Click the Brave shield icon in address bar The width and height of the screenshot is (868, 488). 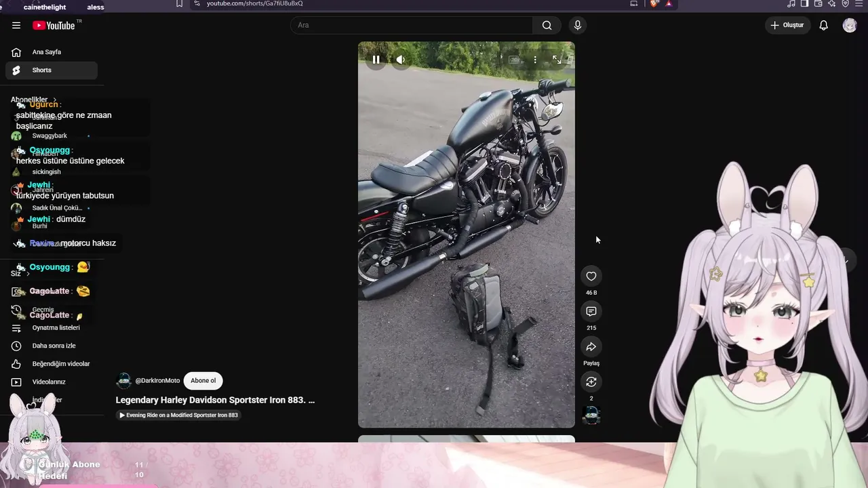[654, 3]
